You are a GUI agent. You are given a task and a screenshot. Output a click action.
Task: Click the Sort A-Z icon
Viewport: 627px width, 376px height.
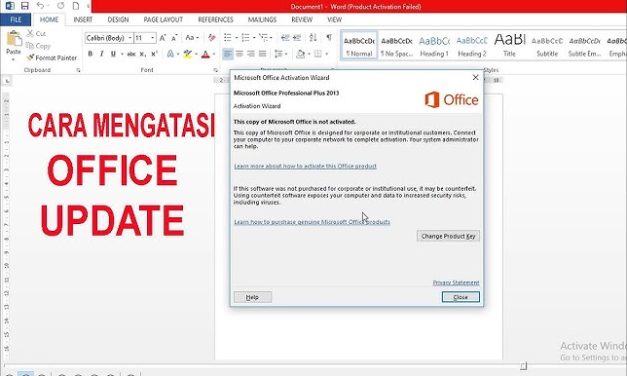[313, 38]
